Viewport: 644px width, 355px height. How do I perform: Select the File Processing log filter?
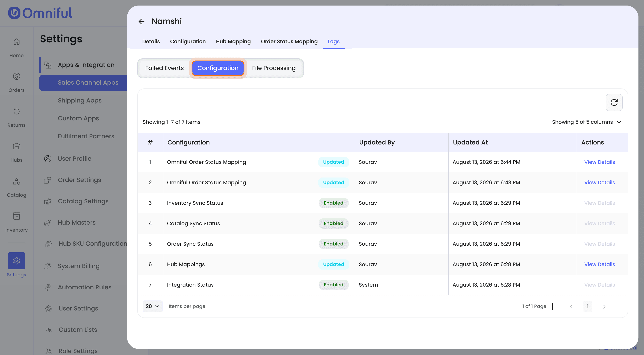(x=274, y=68)
